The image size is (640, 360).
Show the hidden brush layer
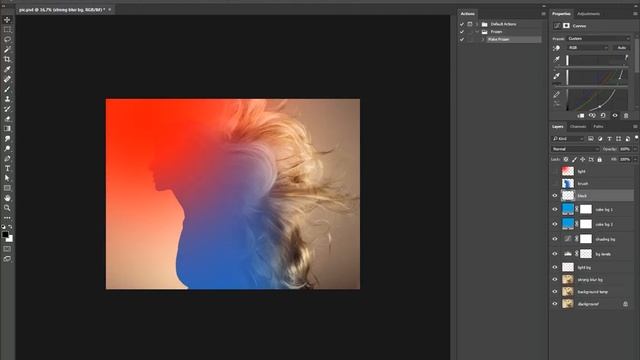coord(555,183)
